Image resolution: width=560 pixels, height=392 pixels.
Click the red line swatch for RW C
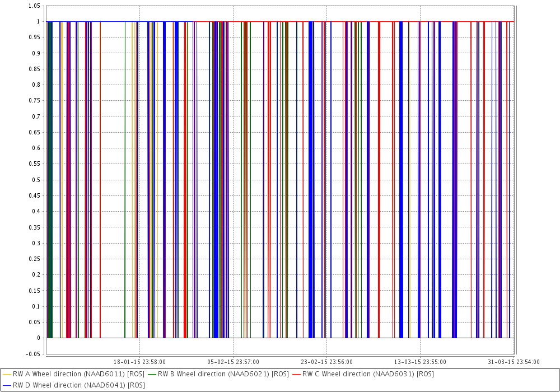point(296,374)
